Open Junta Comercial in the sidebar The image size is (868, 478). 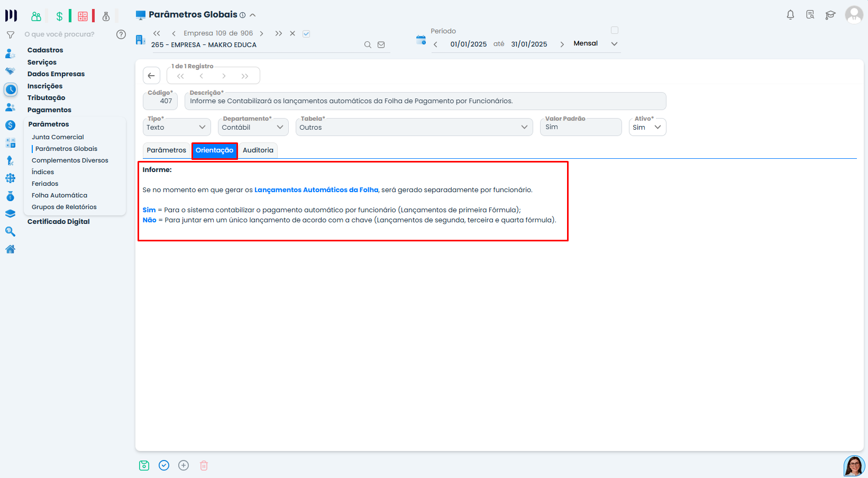point(58,137)
